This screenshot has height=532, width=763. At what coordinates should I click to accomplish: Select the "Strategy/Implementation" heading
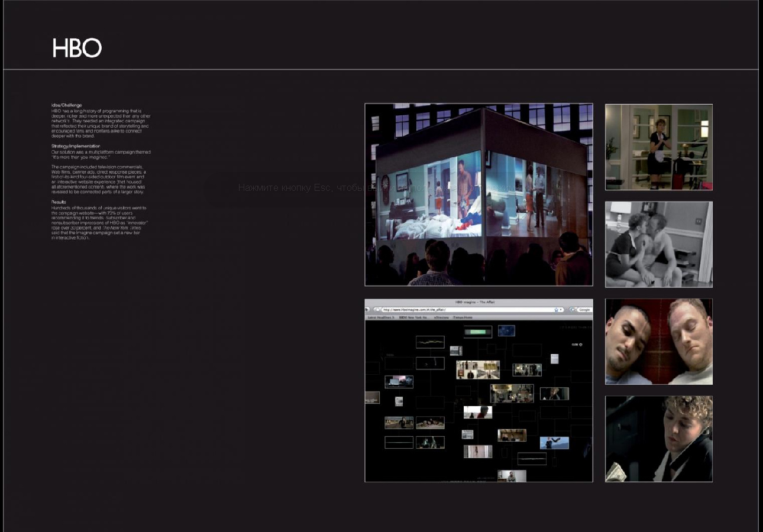tap(76, 146)
